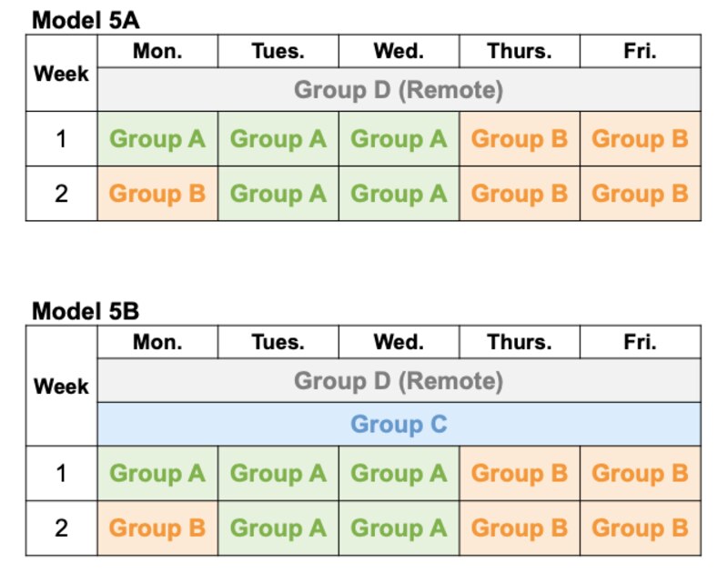Click the week 2 row number in Model 5A
Image resolution: width=728 pixels, height=573 pixels.
pos(61,194)
